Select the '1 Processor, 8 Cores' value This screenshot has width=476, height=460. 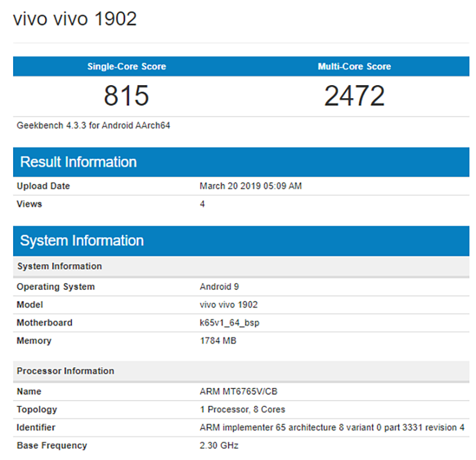(242, 409)
